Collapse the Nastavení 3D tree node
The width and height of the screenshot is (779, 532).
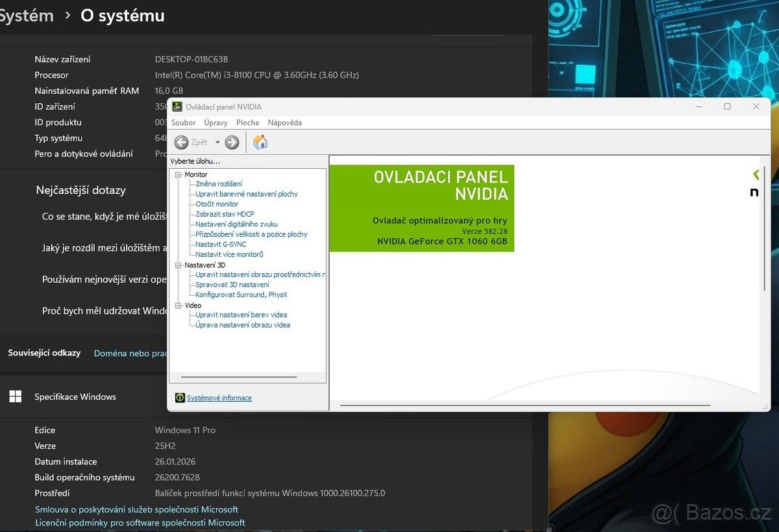click(179, 265)
